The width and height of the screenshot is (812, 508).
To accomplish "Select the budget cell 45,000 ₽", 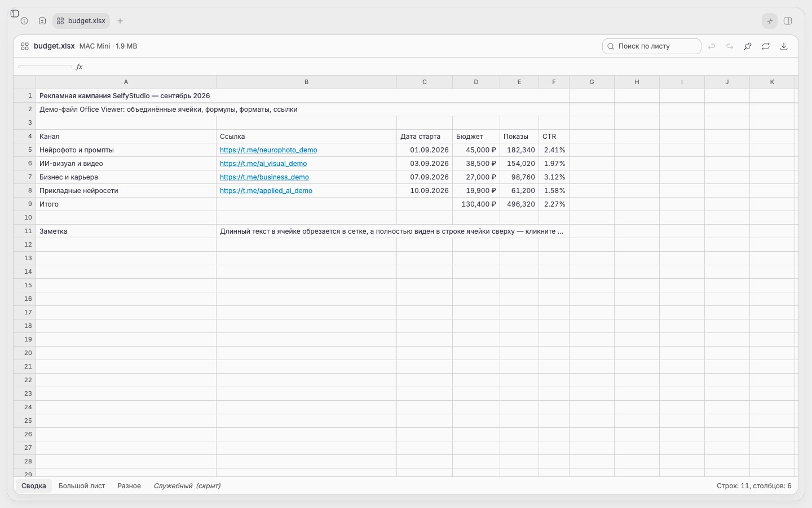I will point(476,150).
